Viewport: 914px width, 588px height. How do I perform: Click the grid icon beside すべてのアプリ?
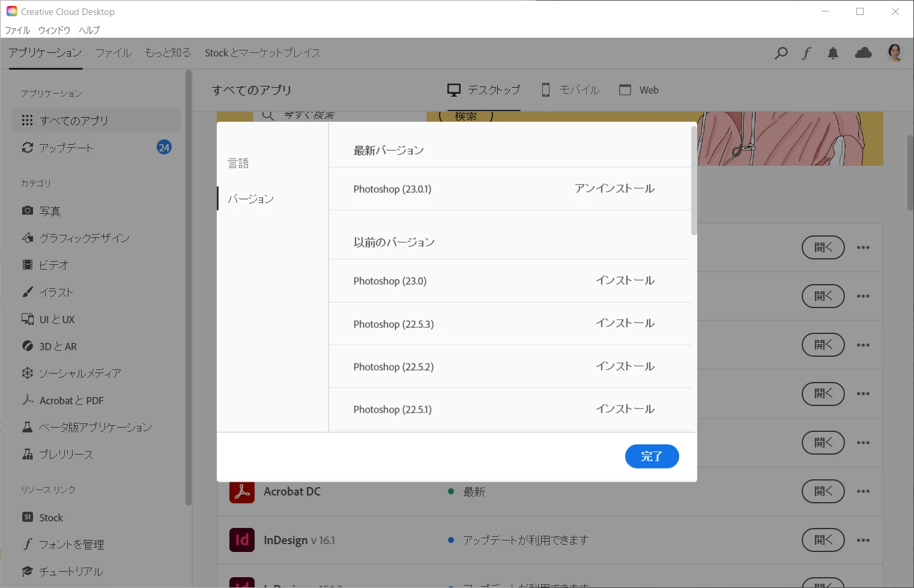click(27, 120)
